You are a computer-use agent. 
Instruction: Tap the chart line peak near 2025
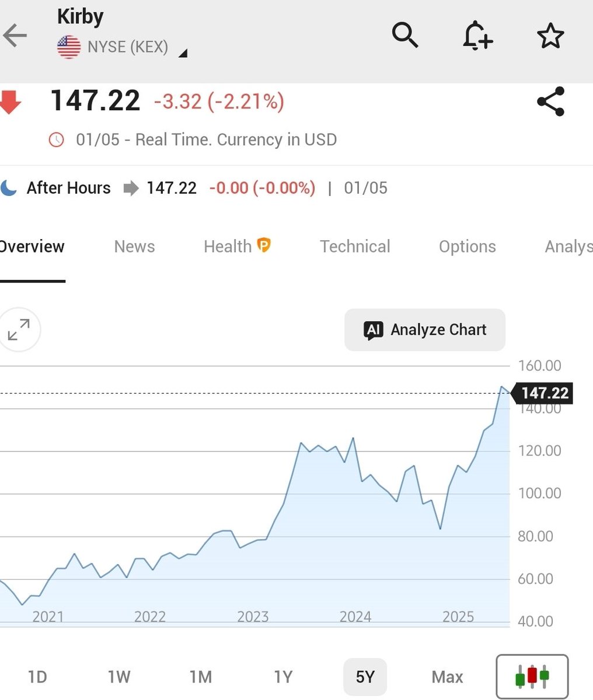pos(502,387)
